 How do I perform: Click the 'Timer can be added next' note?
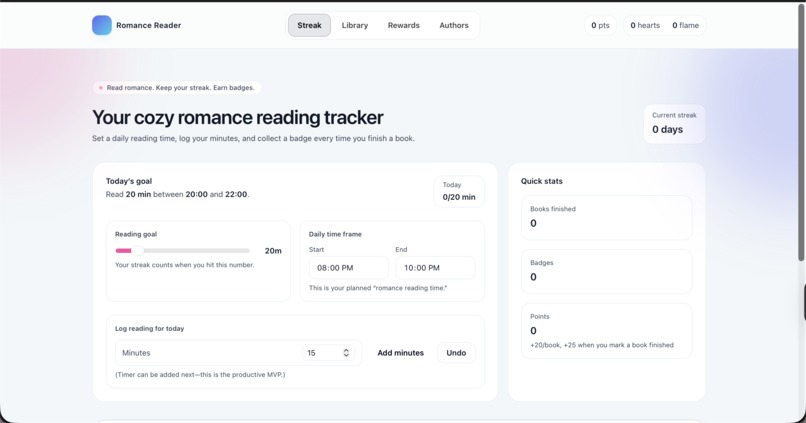(x=200, y=375)
